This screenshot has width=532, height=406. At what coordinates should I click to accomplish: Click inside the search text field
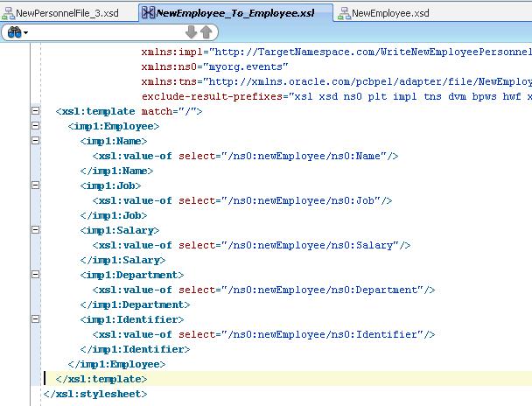(x=105, y=32)
